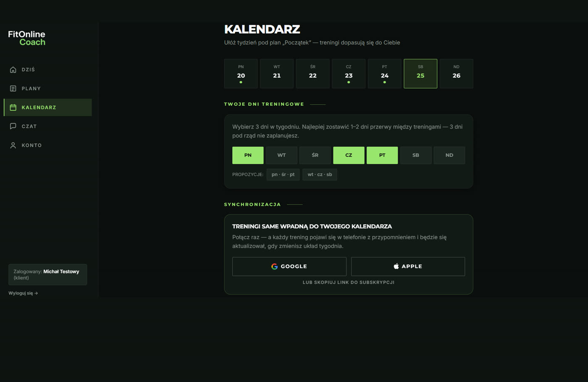Toggle ND training day on
Viewport: 588px width, 382px height.
449,155
